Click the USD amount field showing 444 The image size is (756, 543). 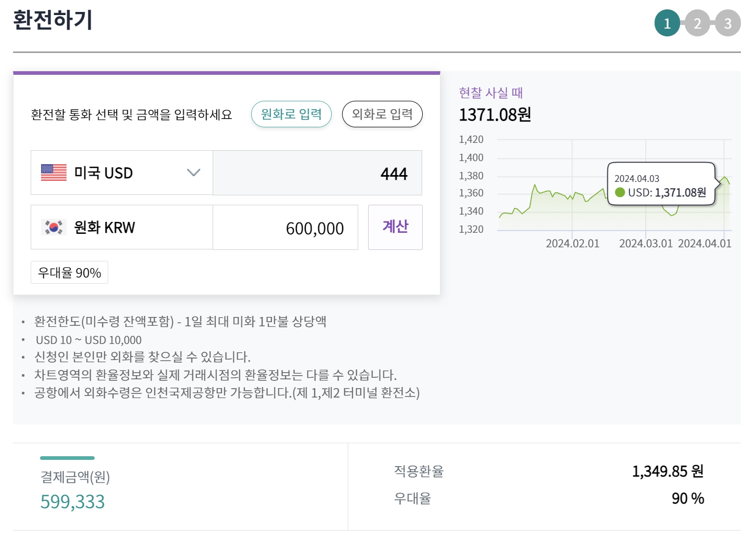317,173
